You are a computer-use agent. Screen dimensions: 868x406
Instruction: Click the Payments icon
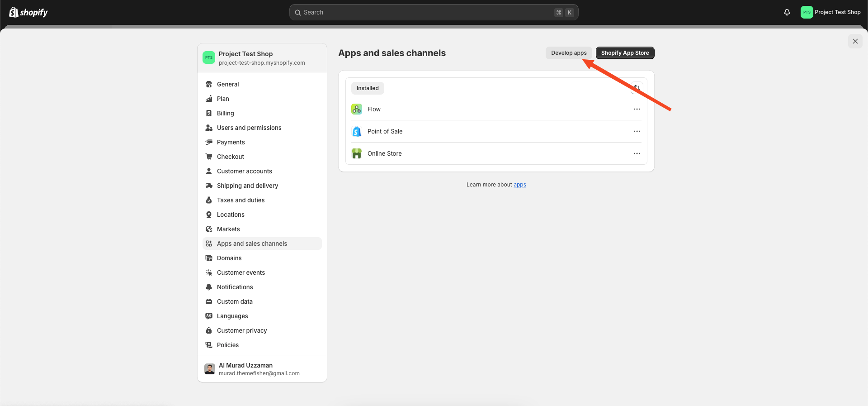[209, 142]
